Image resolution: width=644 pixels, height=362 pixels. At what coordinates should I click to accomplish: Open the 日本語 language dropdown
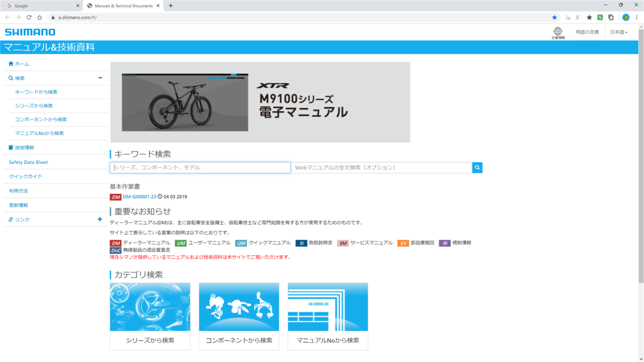tap(619, 32)
